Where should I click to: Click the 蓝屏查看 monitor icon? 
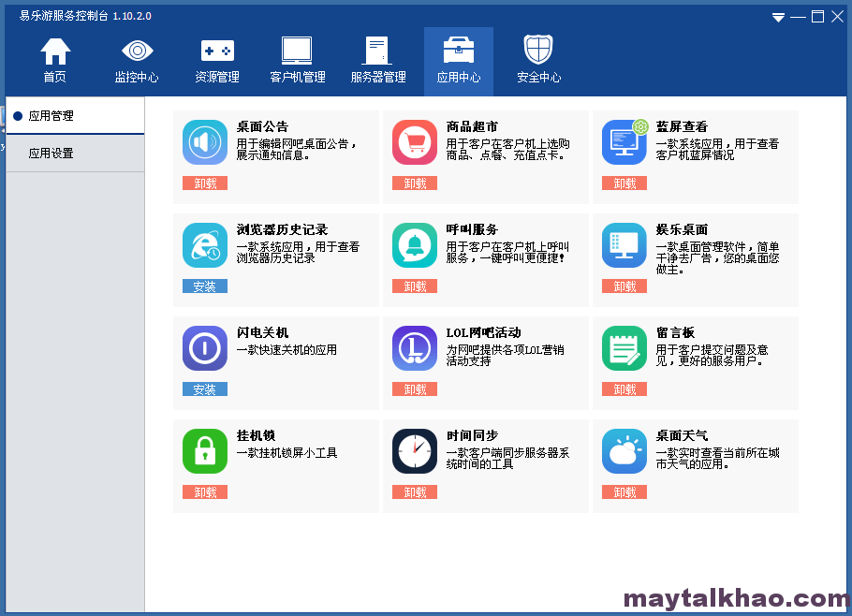tap(624, 142)
